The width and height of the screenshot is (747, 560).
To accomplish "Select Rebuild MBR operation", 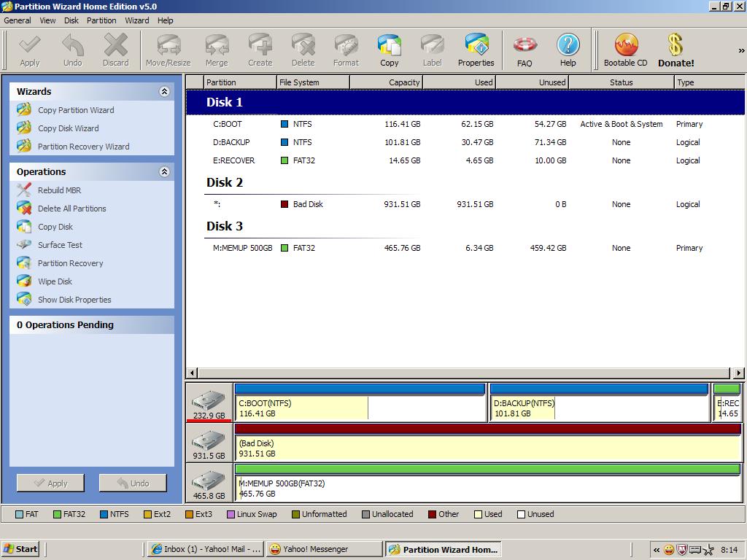I will (x=59, y=190).
